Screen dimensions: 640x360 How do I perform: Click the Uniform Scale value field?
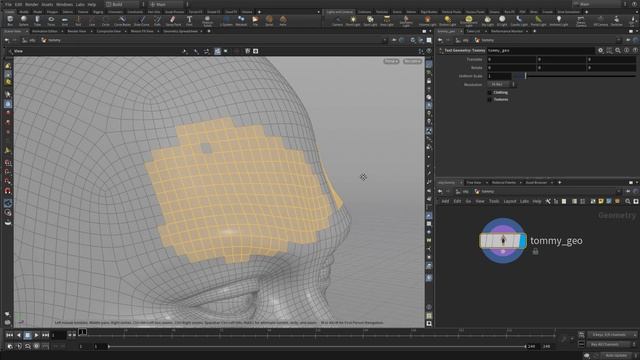point(499,76)
